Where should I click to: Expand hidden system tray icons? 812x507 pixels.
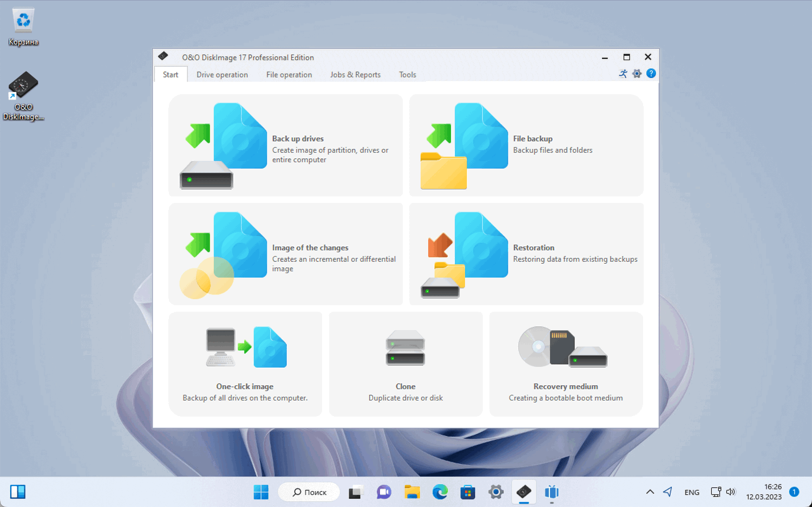coord(650,492)
